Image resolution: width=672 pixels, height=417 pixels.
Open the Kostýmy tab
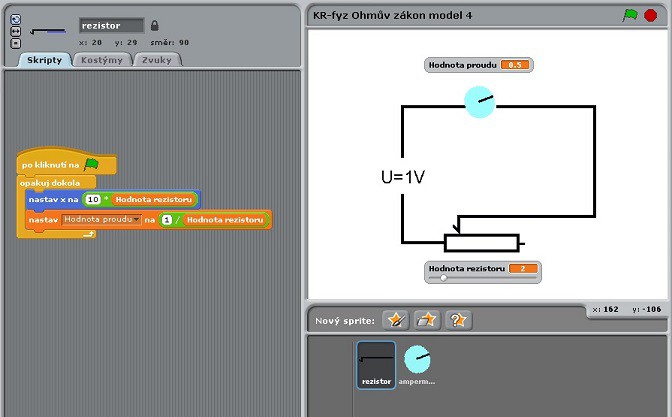pos(101,60)
